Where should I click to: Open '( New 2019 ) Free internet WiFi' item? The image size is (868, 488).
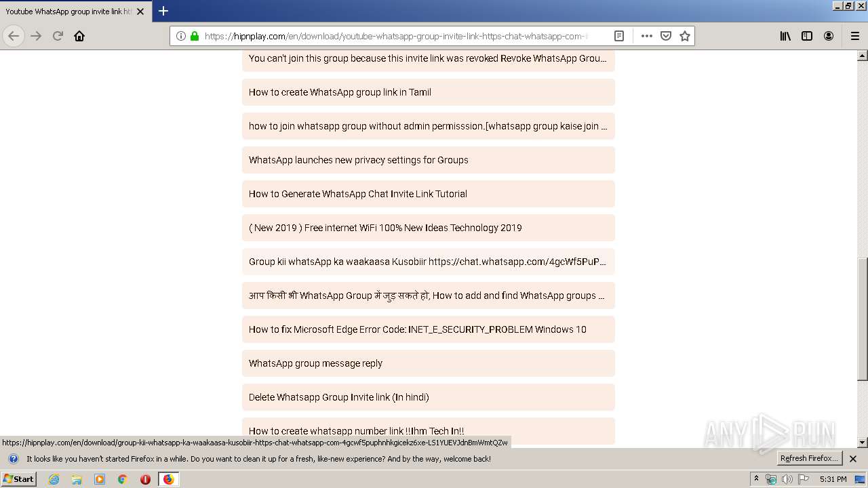[x=429, y=228]
